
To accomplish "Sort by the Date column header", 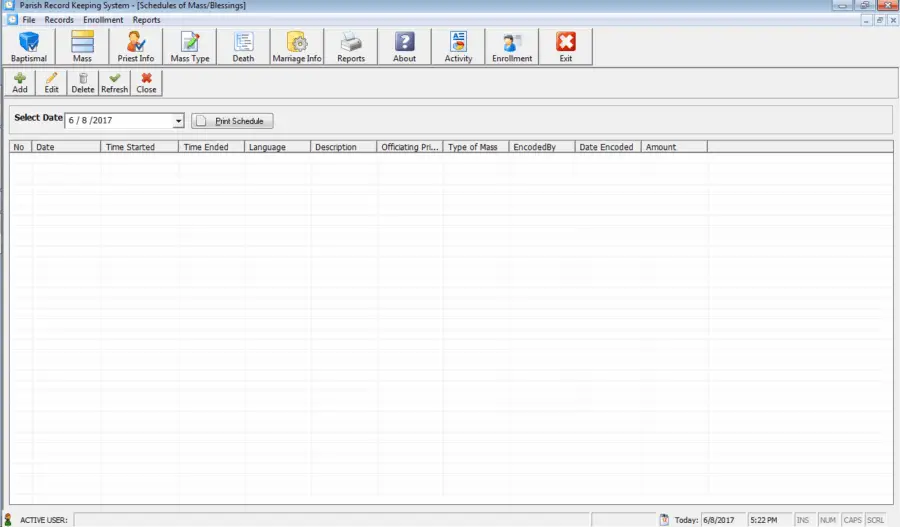I will 66,147.
